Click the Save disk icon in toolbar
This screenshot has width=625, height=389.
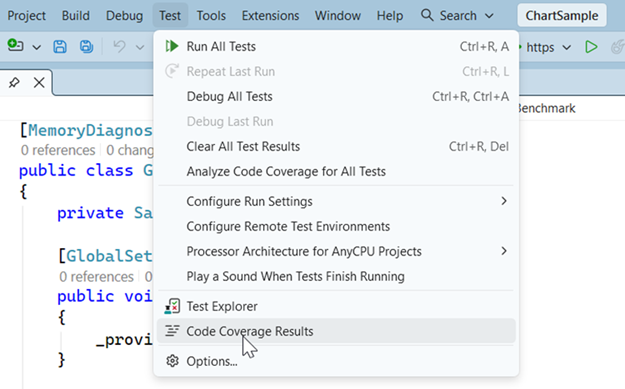tap(60, 47)
